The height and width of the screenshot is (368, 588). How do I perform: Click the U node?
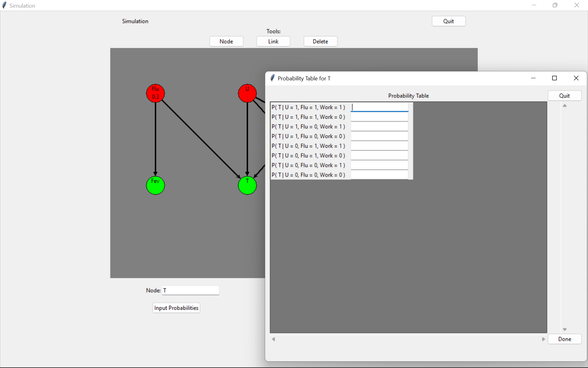(246, 92)
